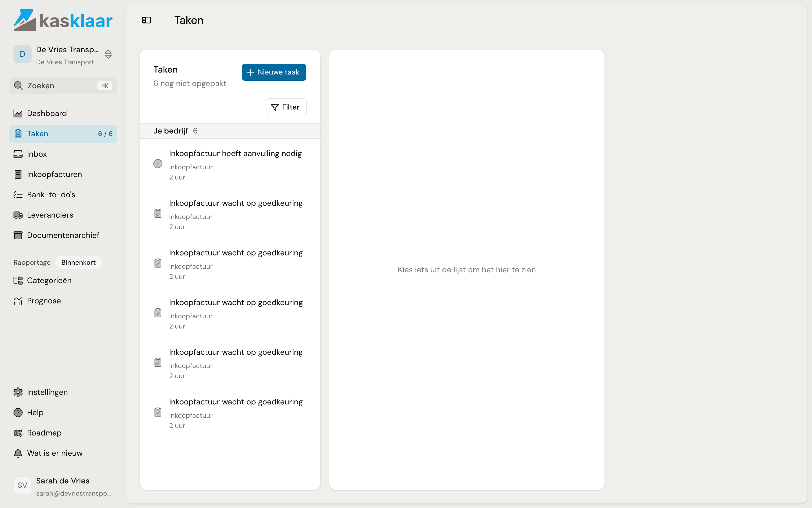
Task: Click the Instellingen gear icon
Action: (x=18, y=392)
